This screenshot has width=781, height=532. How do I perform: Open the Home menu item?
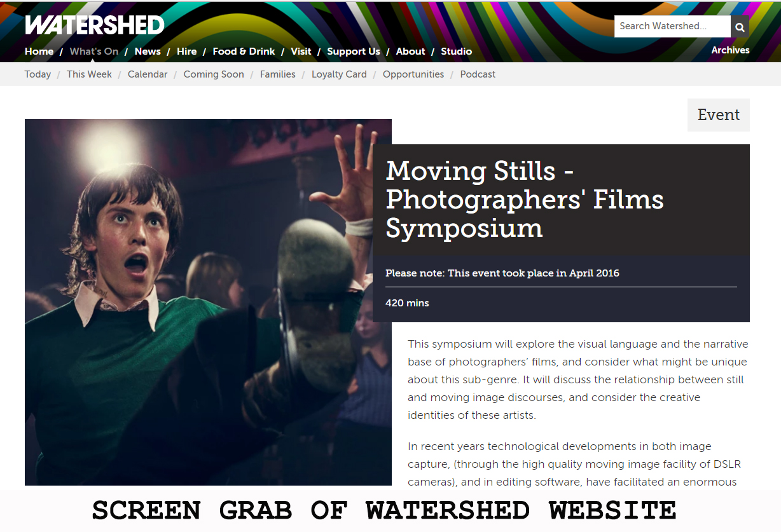[39, 51]
